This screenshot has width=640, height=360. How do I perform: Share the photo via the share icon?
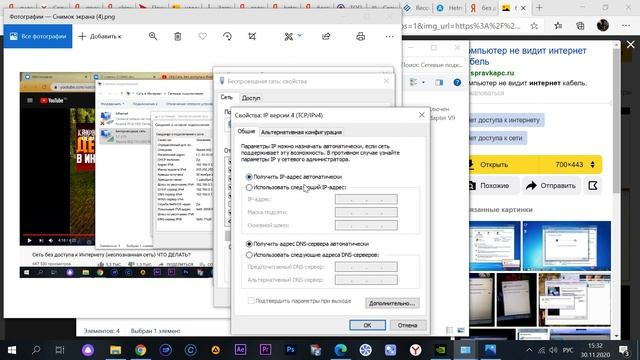(326, 36)
